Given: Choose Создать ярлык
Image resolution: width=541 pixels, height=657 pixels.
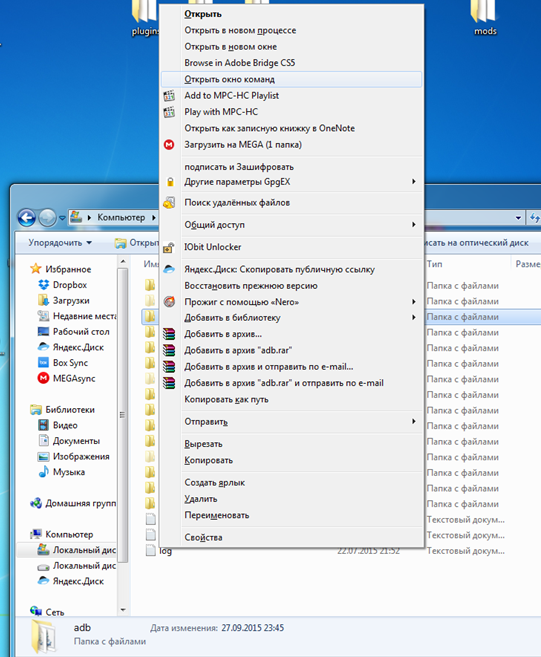Looking at the screenshot, I should [291, 482].
